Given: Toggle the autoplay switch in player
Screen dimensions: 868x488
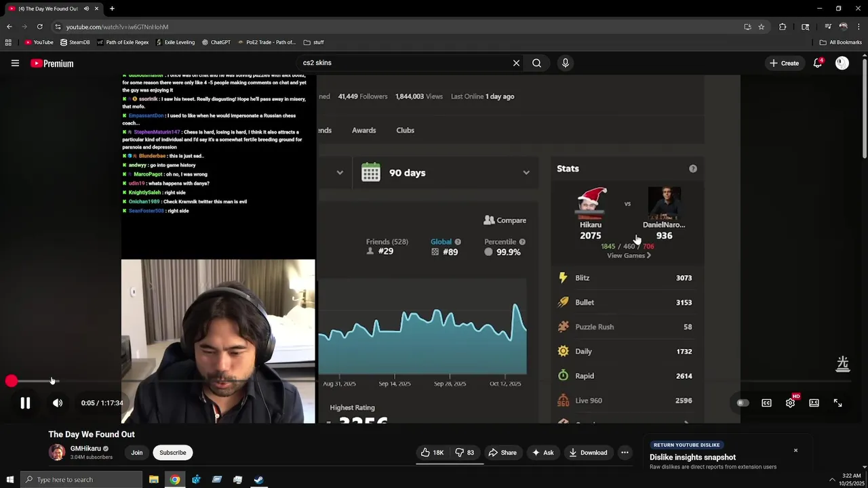Looking at the screenshot, I should point(743,403).
